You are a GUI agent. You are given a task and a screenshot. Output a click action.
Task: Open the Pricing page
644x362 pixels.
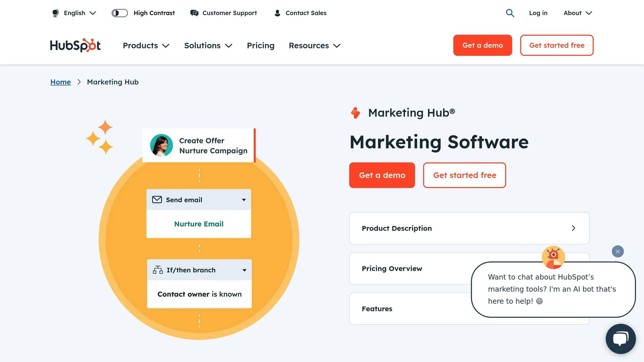[x=261, y=46]
